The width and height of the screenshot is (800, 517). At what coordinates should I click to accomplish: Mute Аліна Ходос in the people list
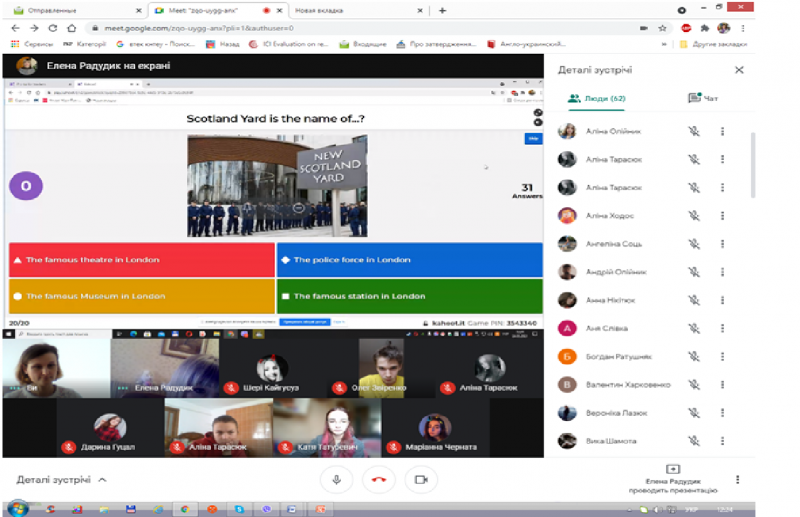point(694,215)
